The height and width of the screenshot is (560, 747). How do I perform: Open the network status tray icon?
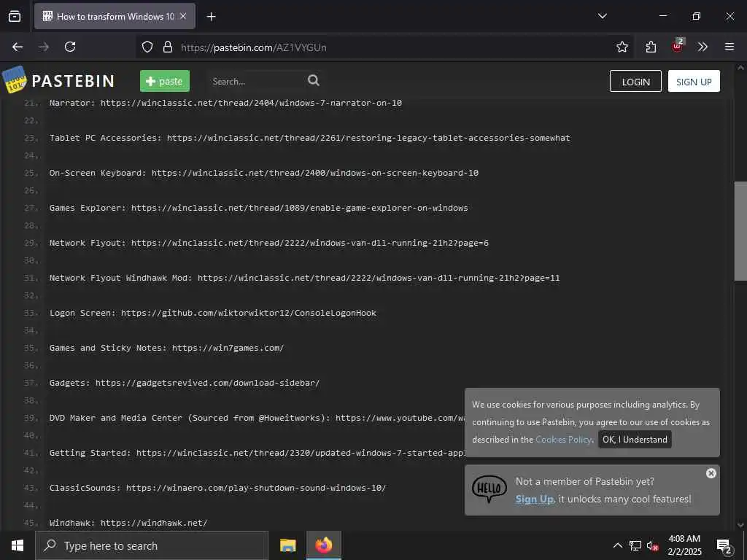(x=635, y=545)
